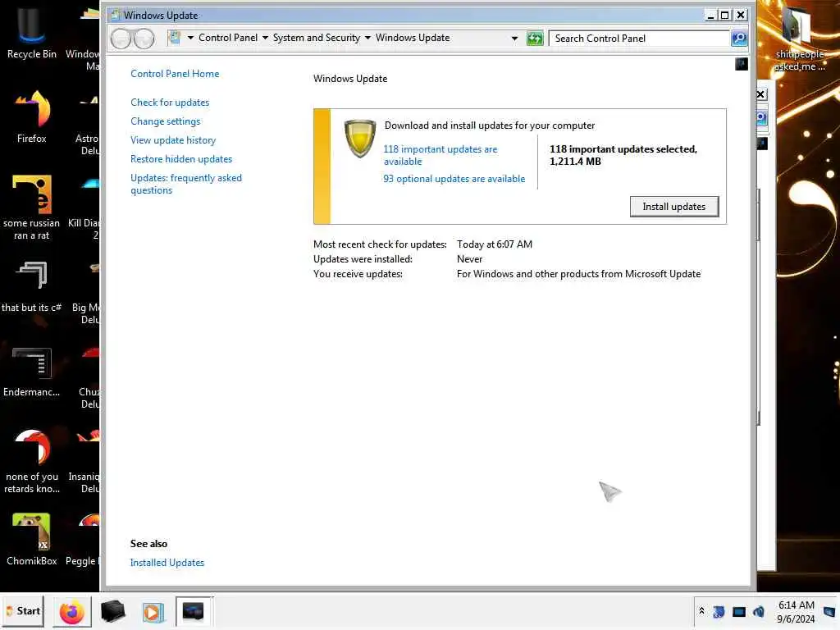Viewport: 840px width, 630px height.
Task: Close the background window behind Windows Update
Action: 760,95
